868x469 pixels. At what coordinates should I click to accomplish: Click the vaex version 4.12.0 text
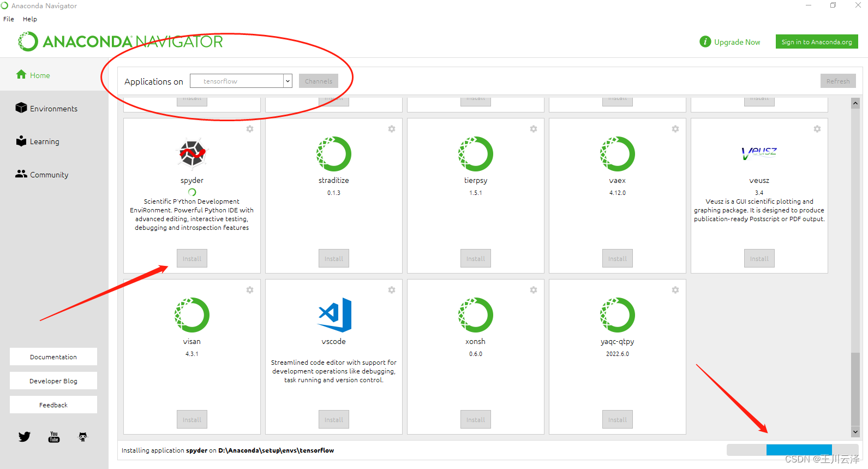click(618, 193)
